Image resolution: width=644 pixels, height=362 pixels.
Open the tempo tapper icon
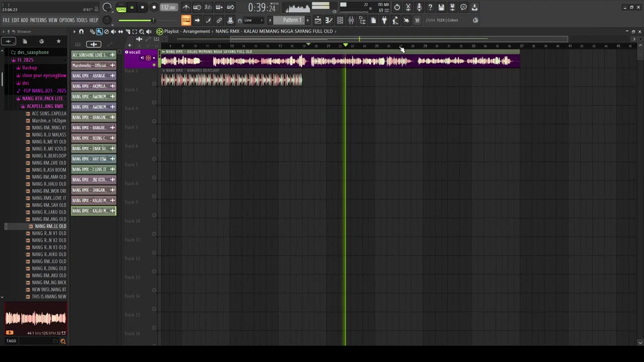coord(395,20)
